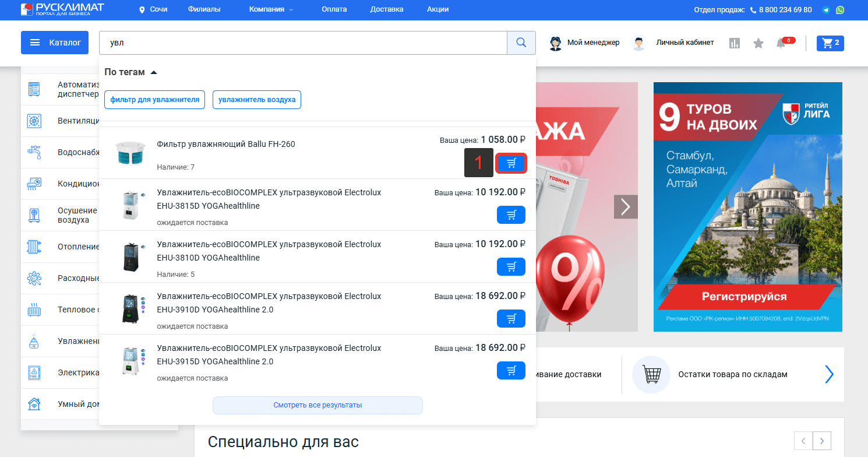Open the product comparison chart icon

(735, 43)
